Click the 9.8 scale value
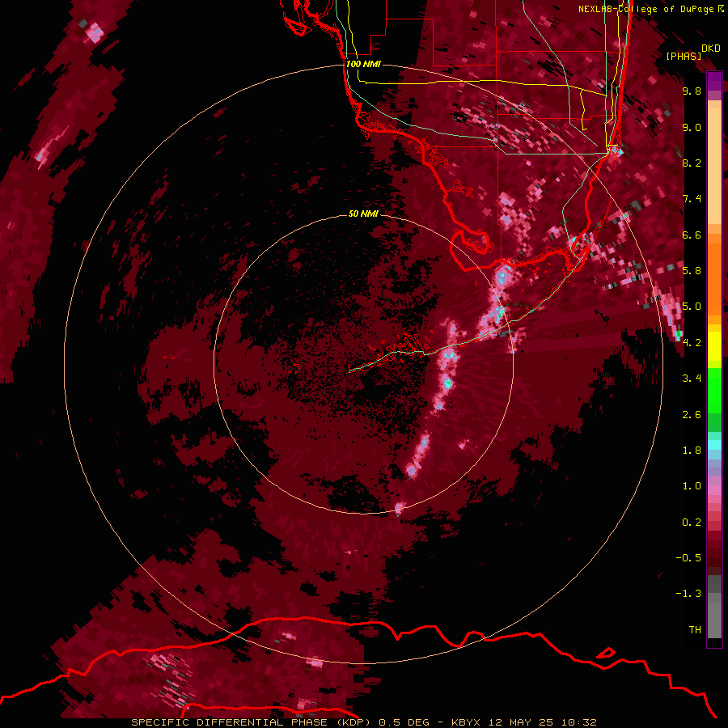Image resolution: width=728 pixels, height=728 pixels. (692, 91)
